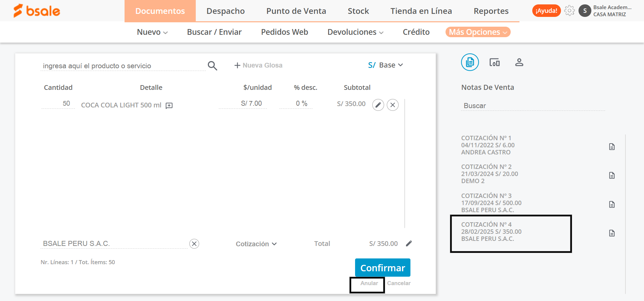
Task: Open Buscar / Enviar submenu item
Action: (214, 32)
